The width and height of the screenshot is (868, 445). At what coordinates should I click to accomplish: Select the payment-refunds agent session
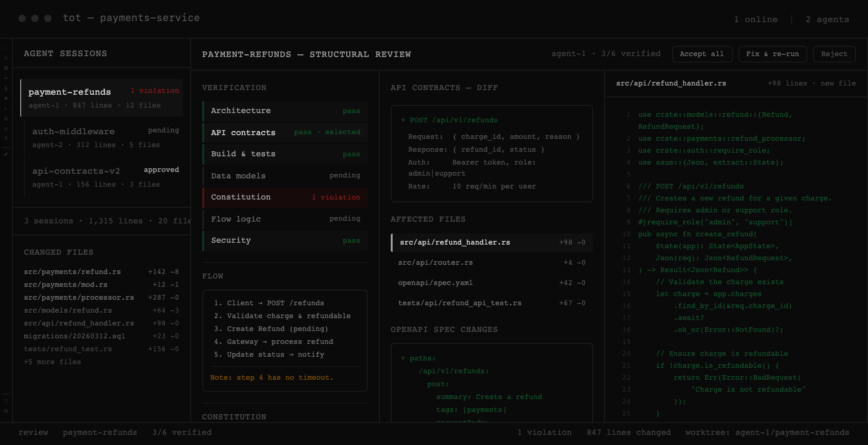click(102, 98)
